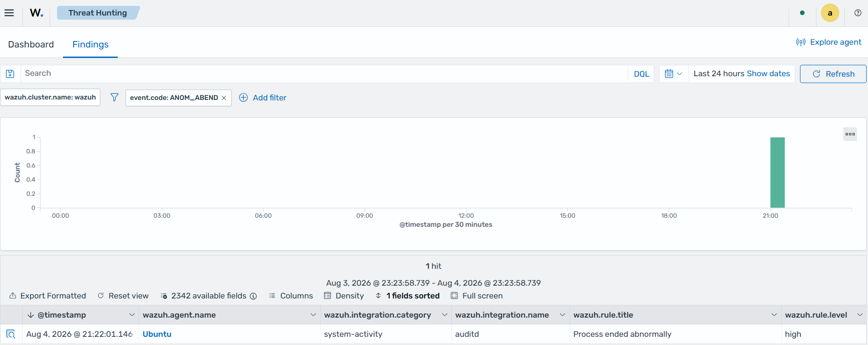
Task: Click the green status indicator dot
Action: [x=802, y=13]
